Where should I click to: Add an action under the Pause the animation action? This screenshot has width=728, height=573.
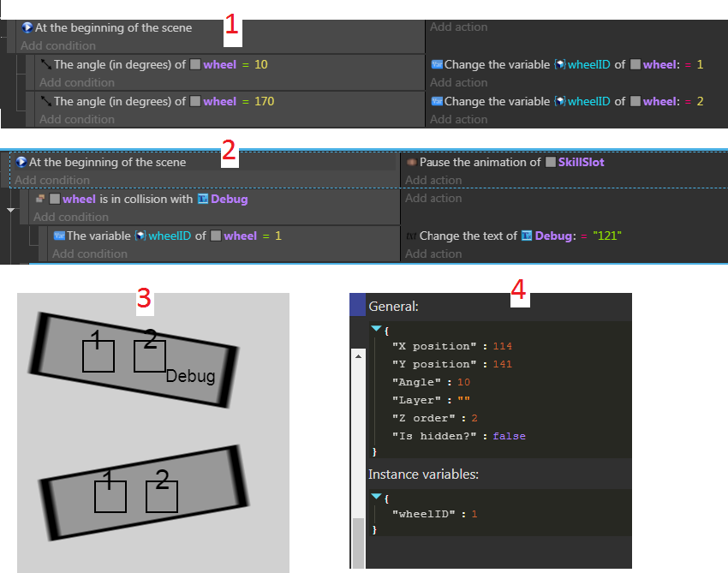tap(433, 180)
